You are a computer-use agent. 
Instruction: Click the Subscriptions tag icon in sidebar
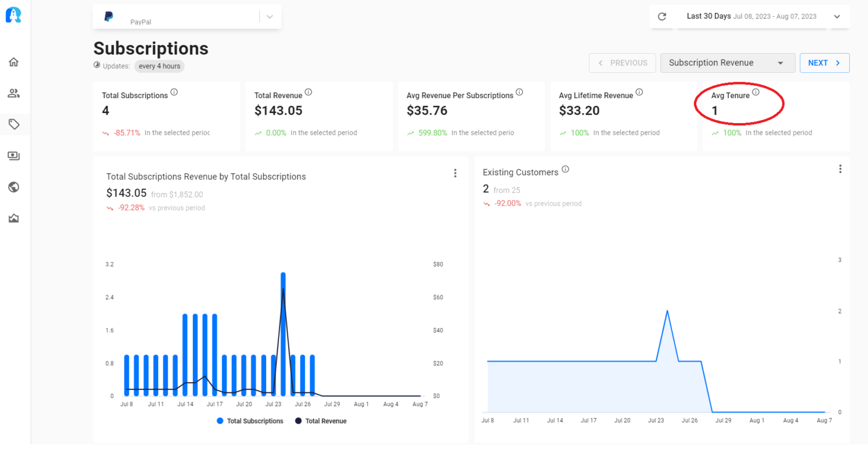[x=13, y=124]
